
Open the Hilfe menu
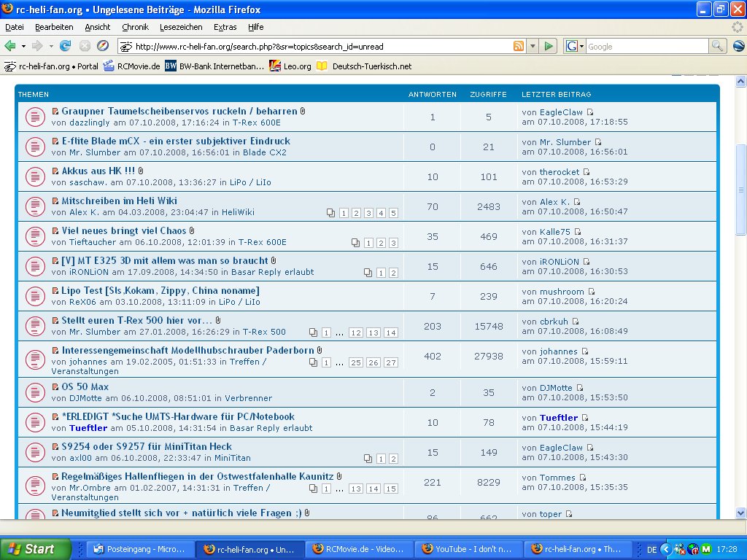click(x=256, y=27)
